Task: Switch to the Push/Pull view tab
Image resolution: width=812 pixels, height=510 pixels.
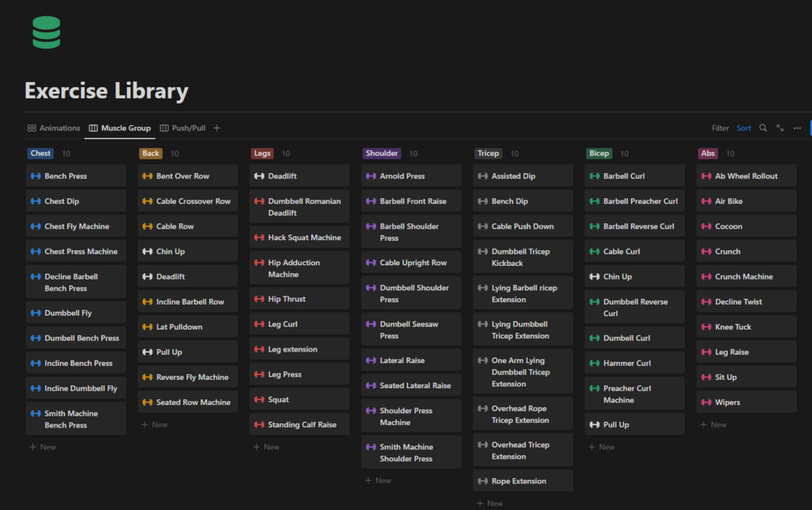Action: tap(183, 128)
